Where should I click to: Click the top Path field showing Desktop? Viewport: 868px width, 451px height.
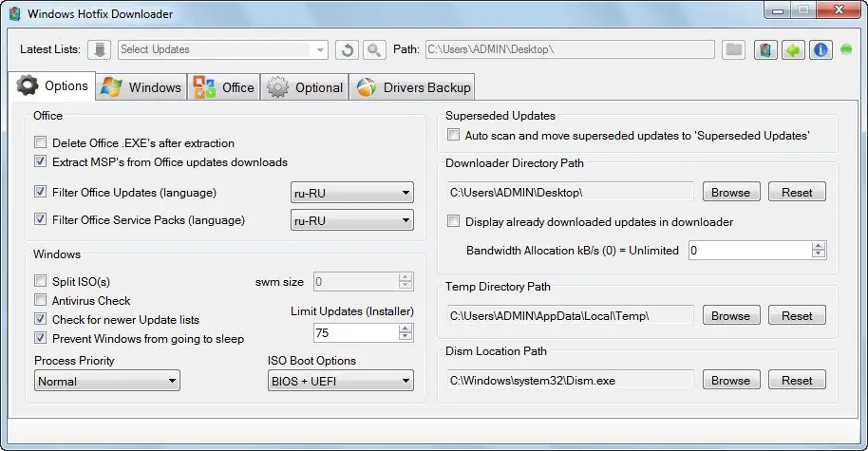[x=570, y=49]
